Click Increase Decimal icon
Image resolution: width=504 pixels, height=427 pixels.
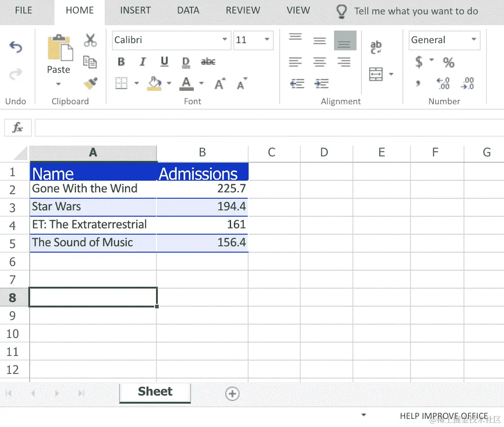[x=443, y=83]
